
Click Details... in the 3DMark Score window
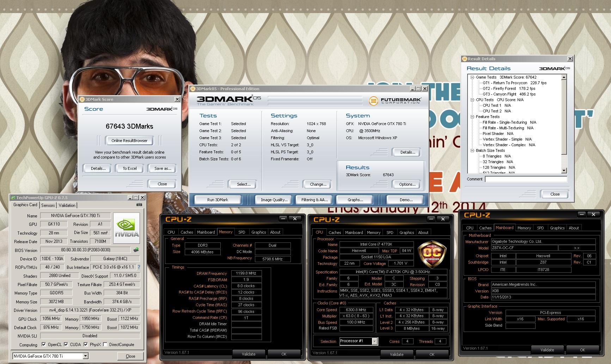(98, 168)
